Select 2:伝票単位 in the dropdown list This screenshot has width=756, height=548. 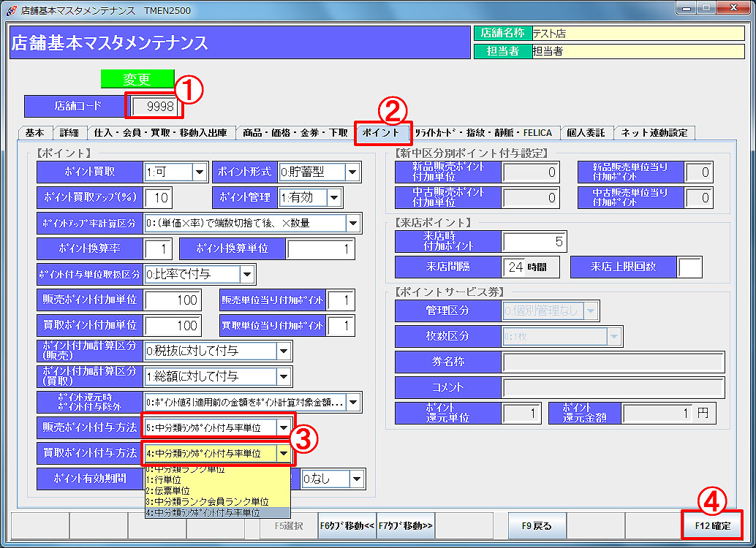tap(218, 491)
